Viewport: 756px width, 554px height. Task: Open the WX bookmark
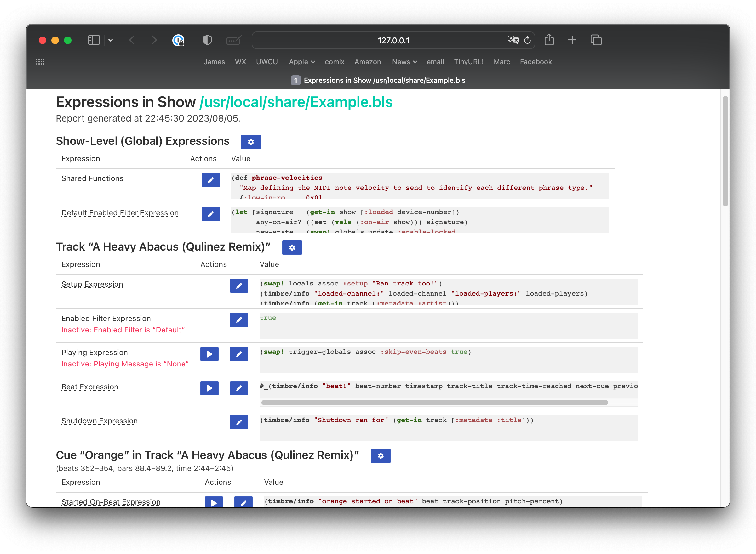tap(240, 62)
